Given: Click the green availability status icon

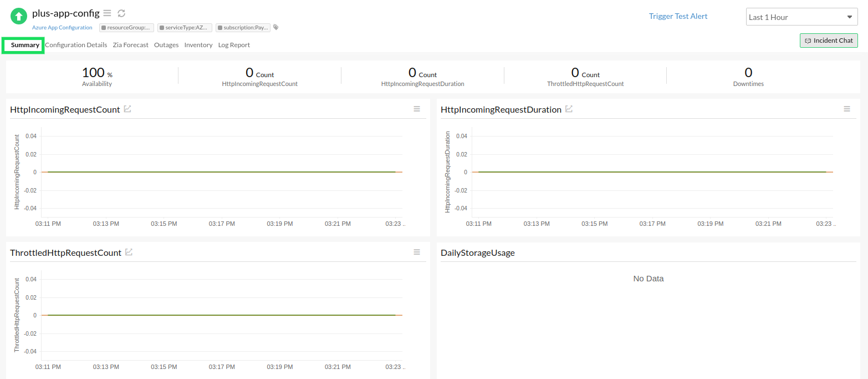Looking at the screenshot, I should pos(18,16).
